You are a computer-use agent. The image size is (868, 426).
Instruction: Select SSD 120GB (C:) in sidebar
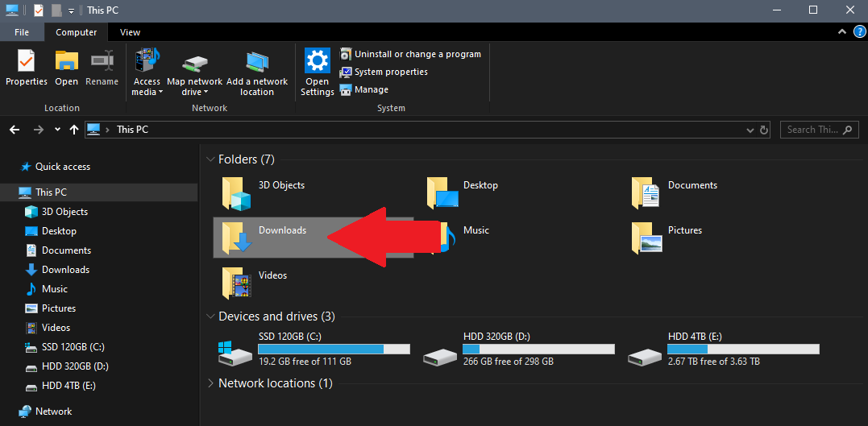tap(64, 347)
